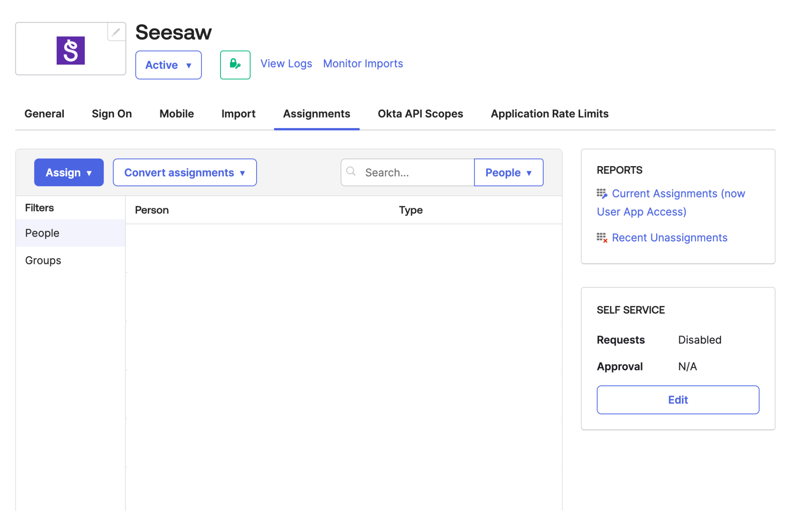
Task: Select the People filter
Action: click(x=42, y=233)
